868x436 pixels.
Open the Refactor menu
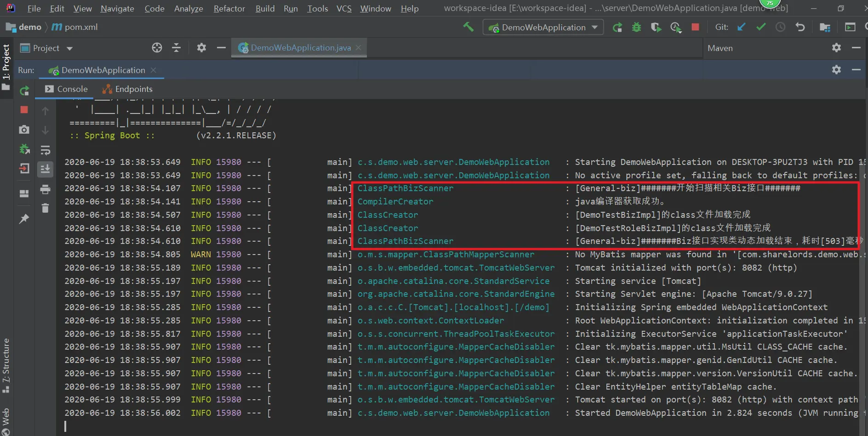click(x=229, y=8)
